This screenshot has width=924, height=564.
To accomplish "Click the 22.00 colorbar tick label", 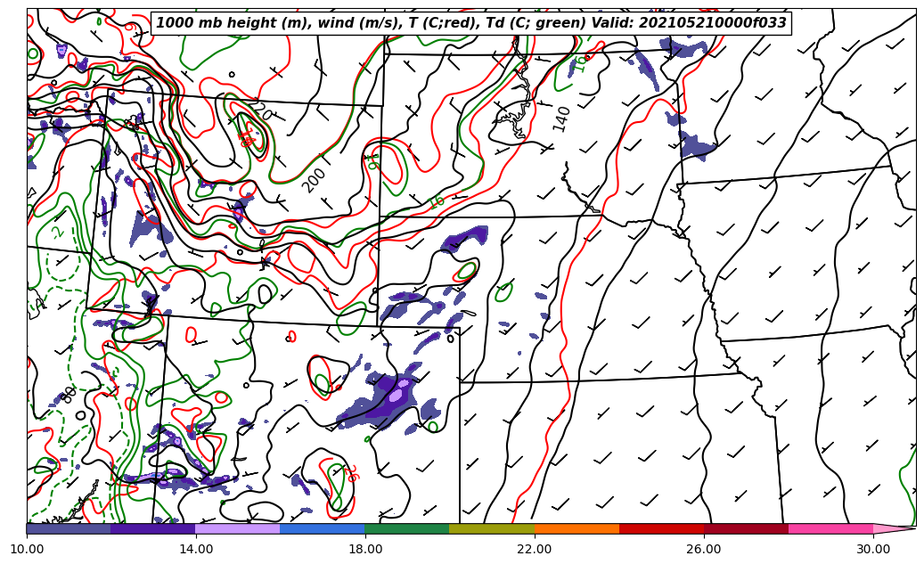I will point(535,550).
